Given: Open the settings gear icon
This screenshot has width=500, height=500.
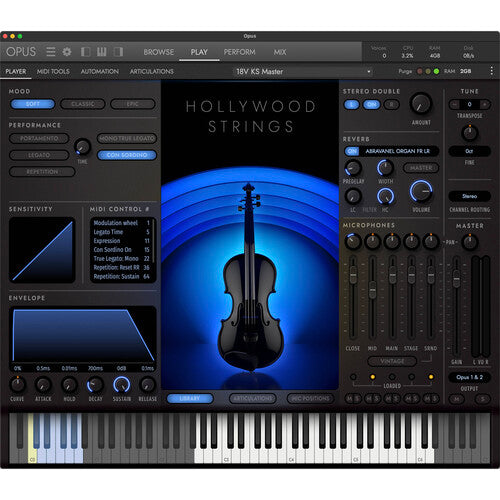Looking at the screenshot, I should 67,52.
